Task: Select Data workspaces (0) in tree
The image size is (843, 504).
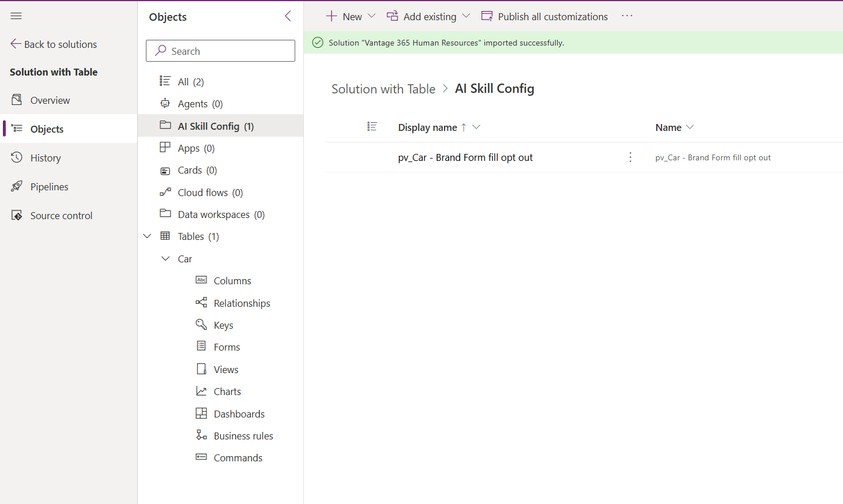Action: pyautogui.click(x=220, y=215)
